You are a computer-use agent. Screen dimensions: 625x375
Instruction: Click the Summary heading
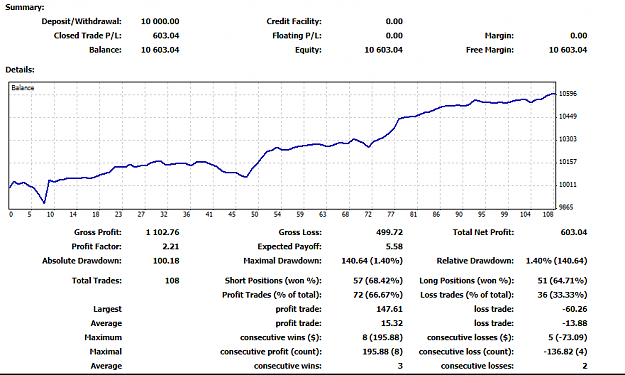pos(25,7)
